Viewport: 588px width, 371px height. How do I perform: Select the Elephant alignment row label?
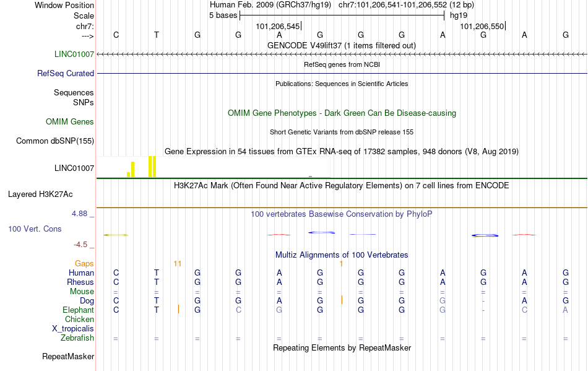point(78,310)
